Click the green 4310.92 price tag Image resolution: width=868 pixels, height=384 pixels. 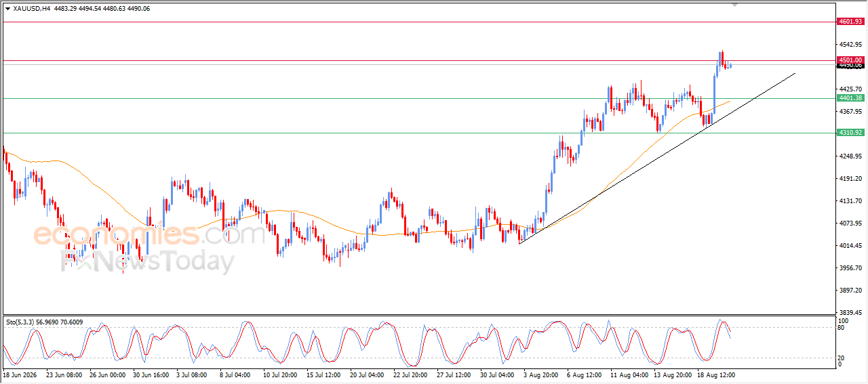(x=850, y=133)
